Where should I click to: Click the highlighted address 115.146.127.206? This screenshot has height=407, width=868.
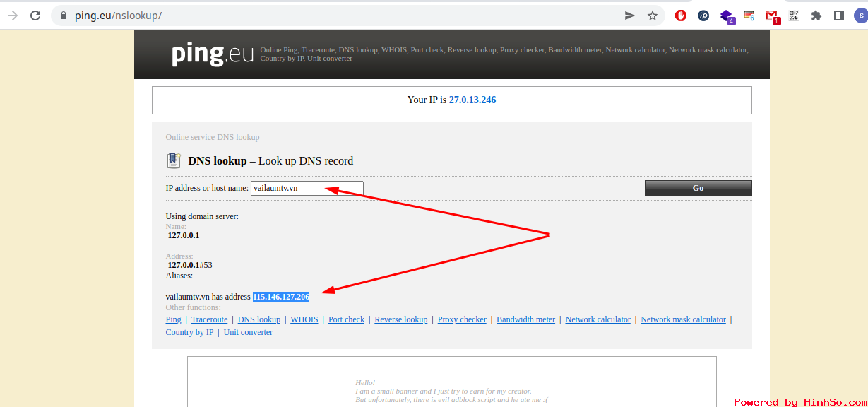pos(281,297)
